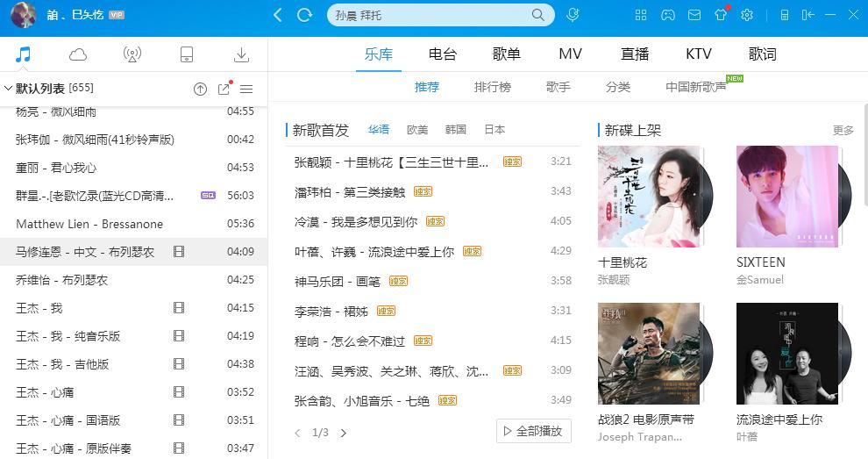Screen dimensions: 868x459
Task: Open the mobile device tab
Action: [187, 54]
